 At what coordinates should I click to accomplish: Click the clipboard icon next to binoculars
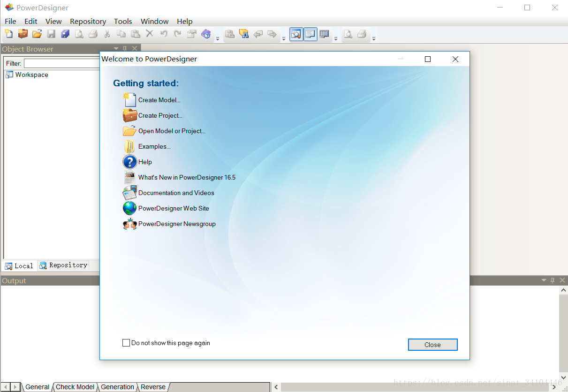pyautogui.click(x=230, y=34)
